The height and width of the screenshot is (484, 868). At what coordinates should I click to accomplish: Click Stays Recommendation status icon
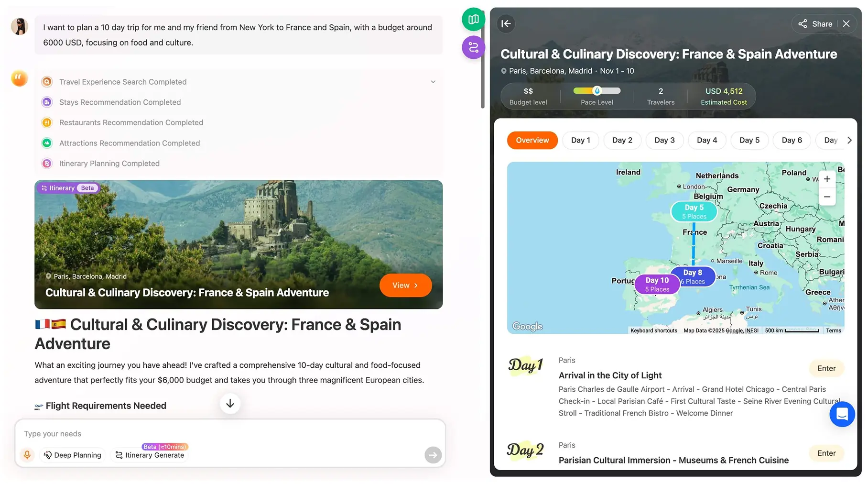tap(47, 102)
